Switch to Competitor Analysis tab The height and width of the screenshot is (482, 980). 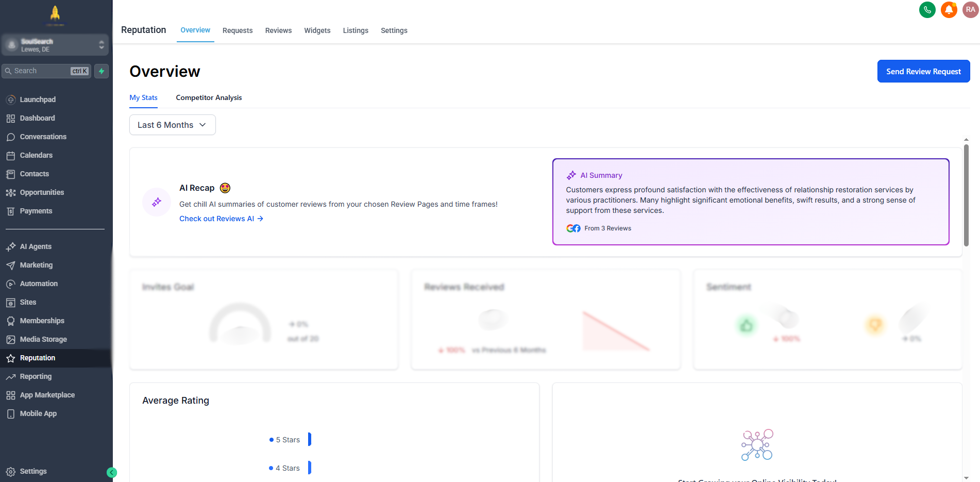pos(209,97)
